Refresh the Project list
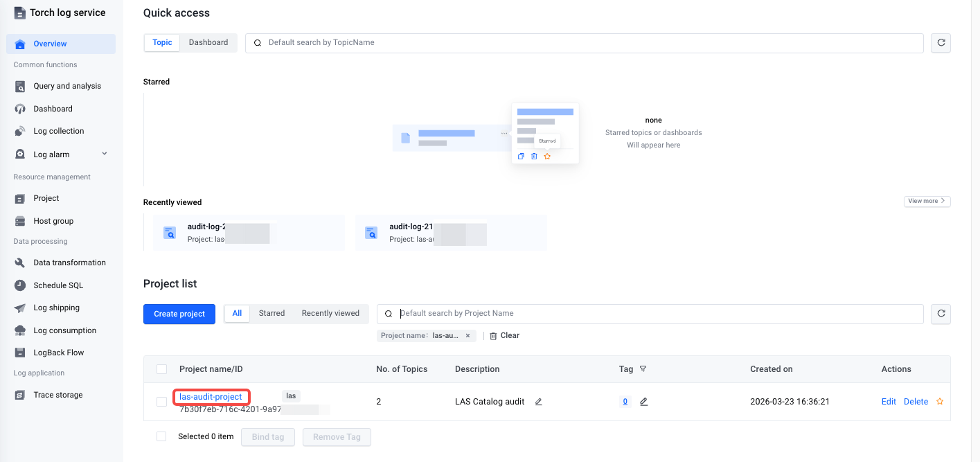980x462 pixels. click(941, 314)
